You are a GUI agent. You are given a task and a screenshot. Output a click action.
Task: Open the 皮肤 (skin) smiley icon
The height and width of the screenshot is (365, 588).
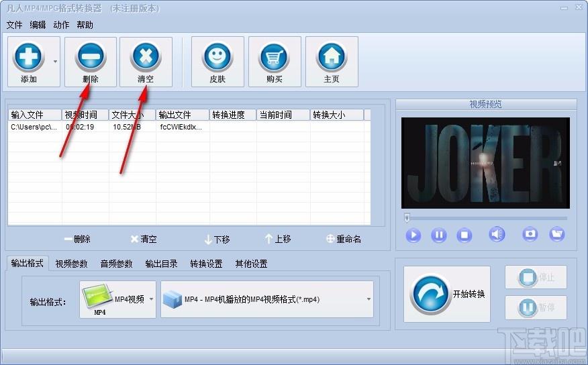[217, 56]
